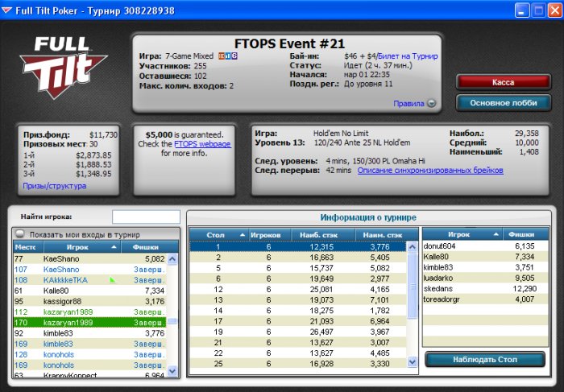564x392 pixels.
Task: Open Призы/структура link
Action: [55, 186]
